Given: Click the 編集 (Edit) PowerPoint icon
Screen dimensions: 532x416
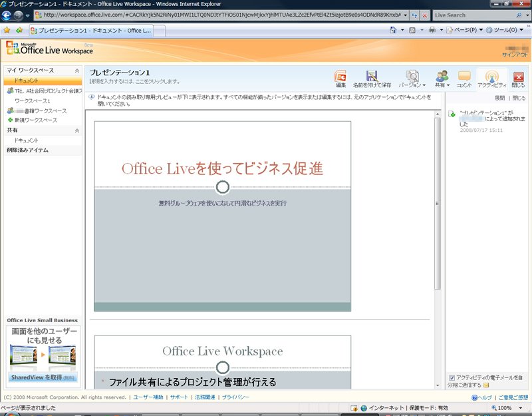Looking at the screenshot, I should coord(340,76).
